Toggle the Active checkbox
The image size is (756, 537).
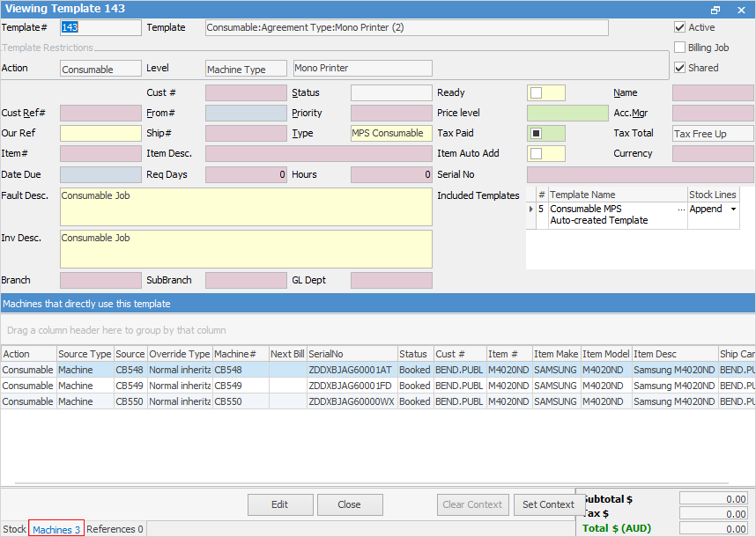[x=679, y=27]
